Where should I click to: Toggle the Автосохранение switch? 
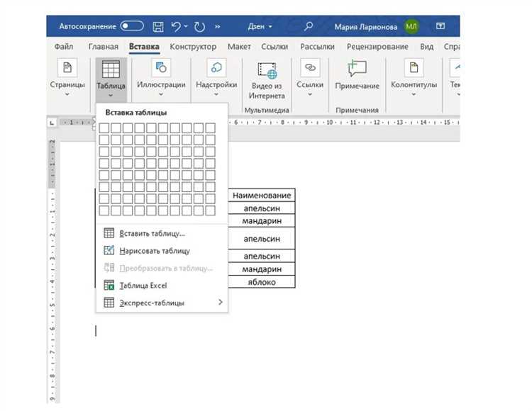pos(132,26)
